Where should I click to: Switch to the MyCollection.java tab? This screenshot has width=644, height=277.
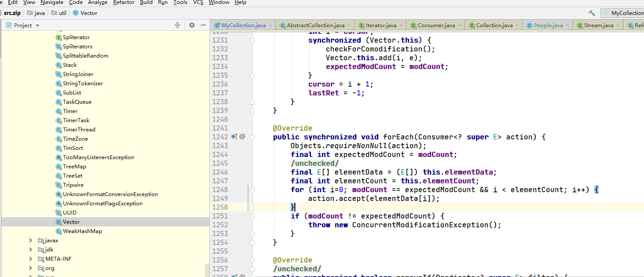243,26
